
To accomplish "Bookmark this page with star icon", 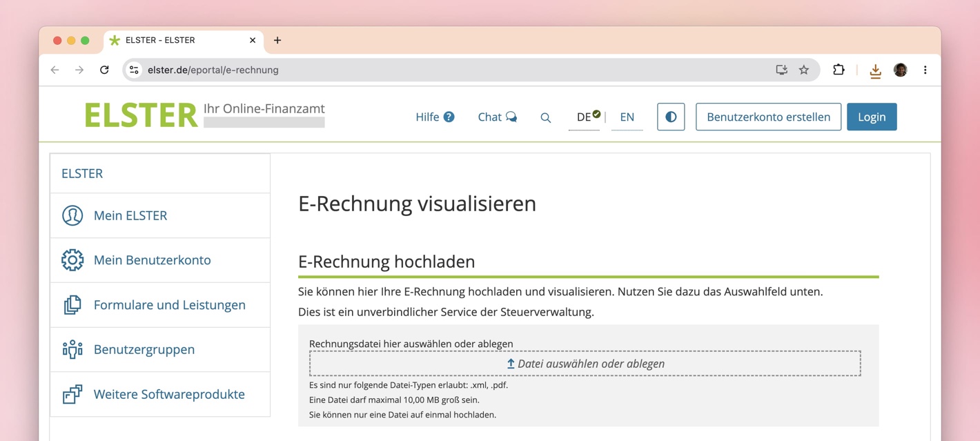I will [x=804, y=70].
